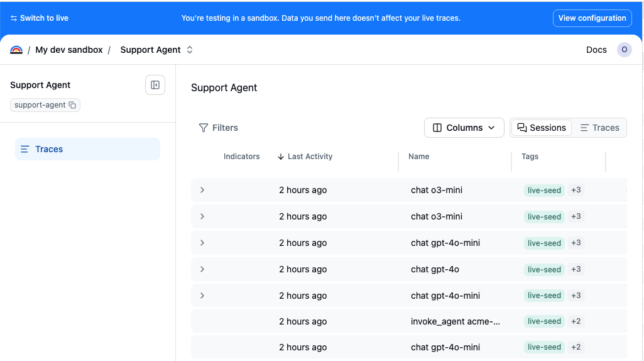Click live-seed tag on invoke_agent row

[x=543, y=321]
